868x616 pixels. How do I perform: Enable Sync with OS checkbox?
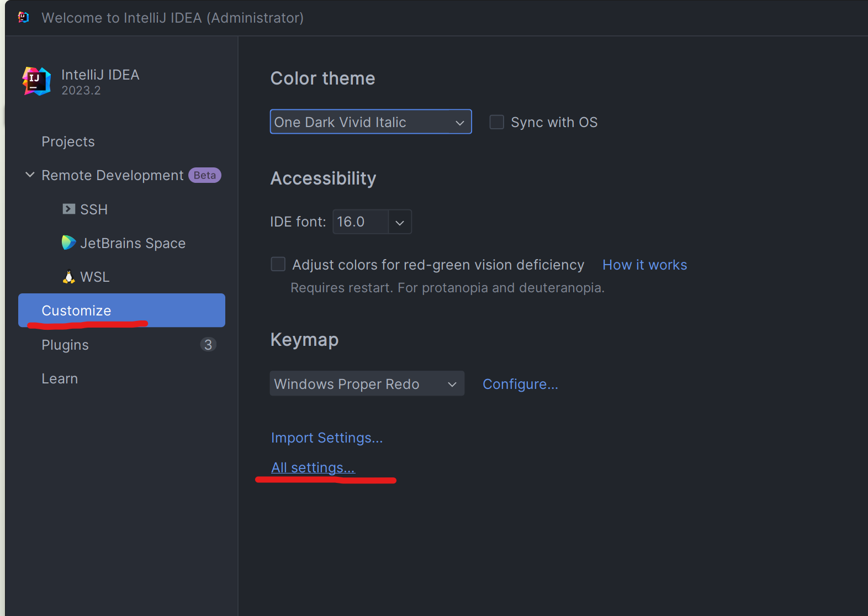tap(497, 122)
